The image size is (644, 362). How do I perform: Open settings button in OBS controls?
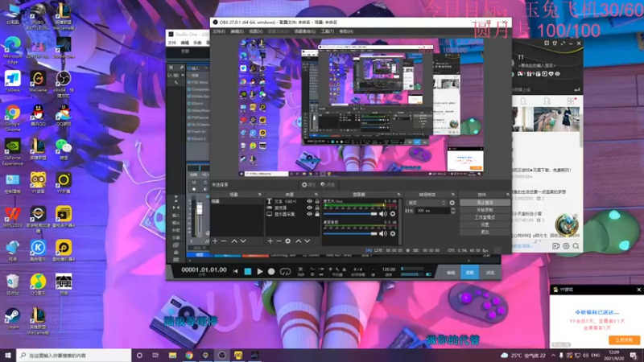pos(485,225)
